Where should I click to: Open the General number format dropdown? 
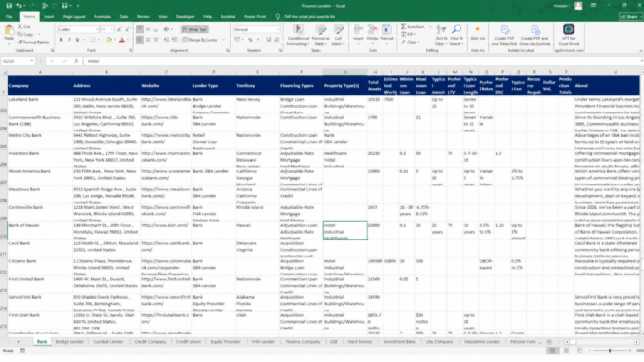click(x=278, y=29)
